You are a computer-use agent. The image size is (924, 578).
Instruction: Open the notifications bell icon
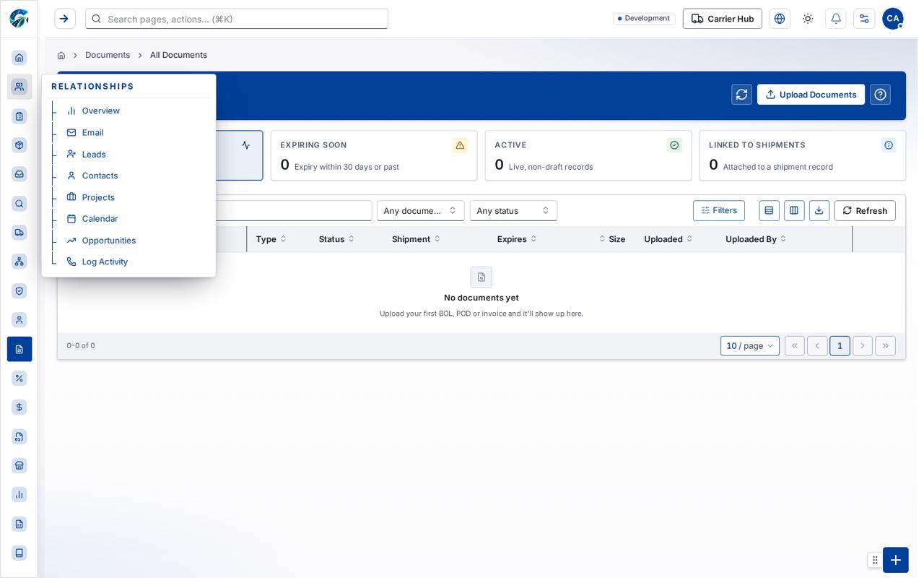(x=836, y=19)
